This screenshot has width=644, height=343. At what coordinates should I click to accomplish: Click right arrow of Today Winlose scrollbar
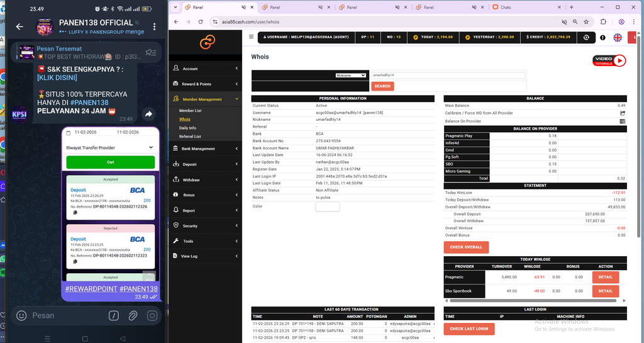(625, 301)
